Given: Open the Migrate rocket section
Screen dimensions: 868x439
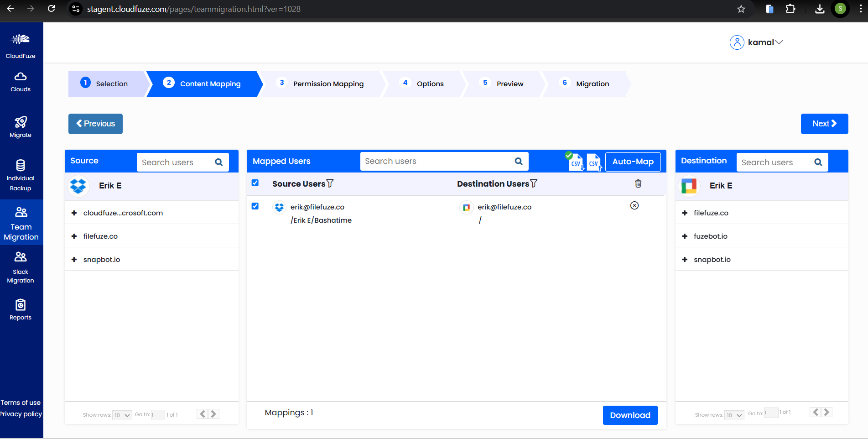Looking at the screenshot, I should point(21,127).
